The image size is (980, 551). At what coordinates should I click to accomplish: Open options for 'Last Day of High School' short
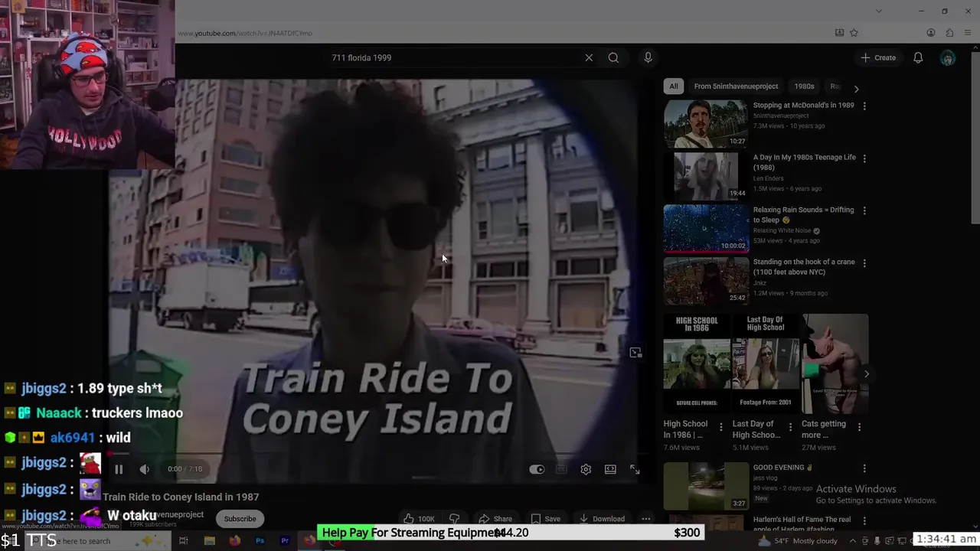point(789,427)
